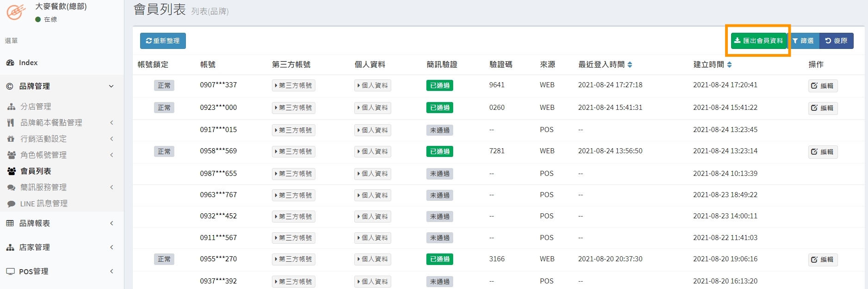868x289 pixels.
Task: Edit member 0955***270 record
Action: (x=822, y=259)
